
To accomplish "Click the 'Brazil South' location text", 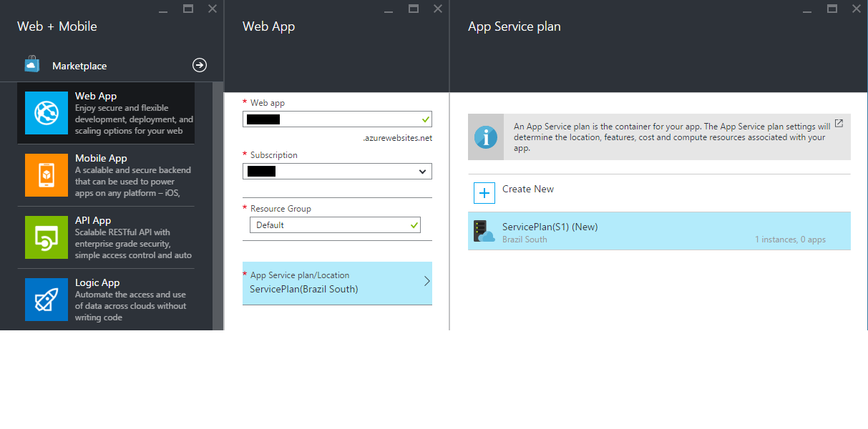I will (525, 240).
